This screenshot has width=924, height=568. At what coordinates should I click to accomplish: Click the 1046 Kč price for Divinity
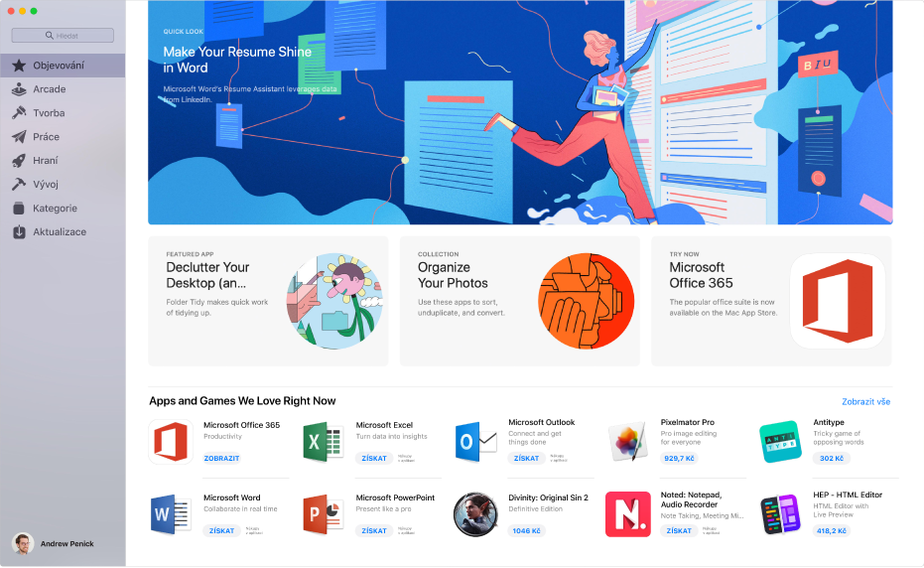click(x=526, y=531)
